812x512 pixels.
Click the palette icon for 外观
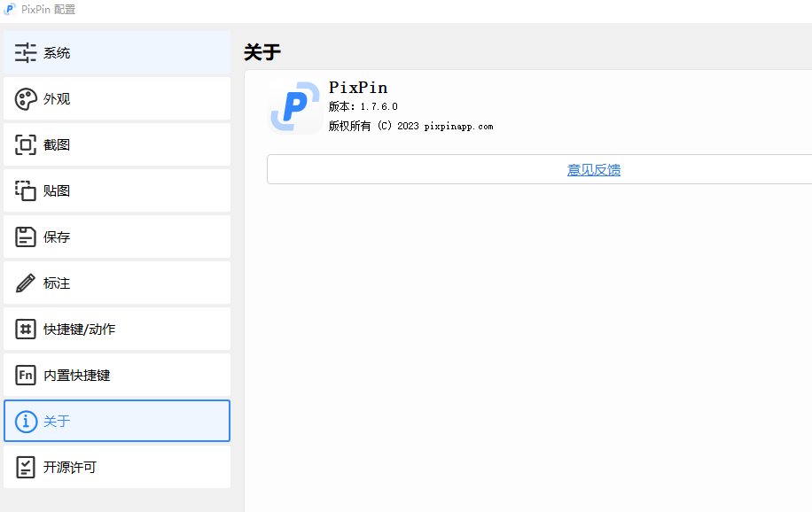click(x=26, y=99)
